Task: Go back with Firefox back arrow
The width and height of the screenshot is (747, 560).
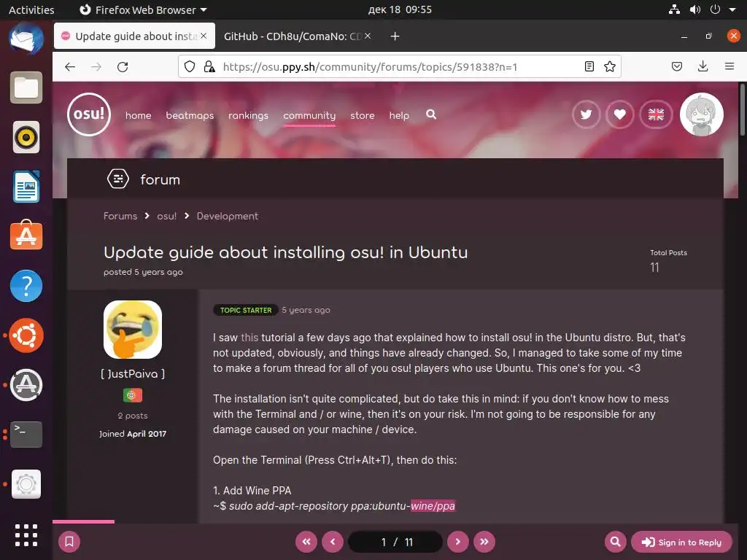Action: tap(70, 66)
